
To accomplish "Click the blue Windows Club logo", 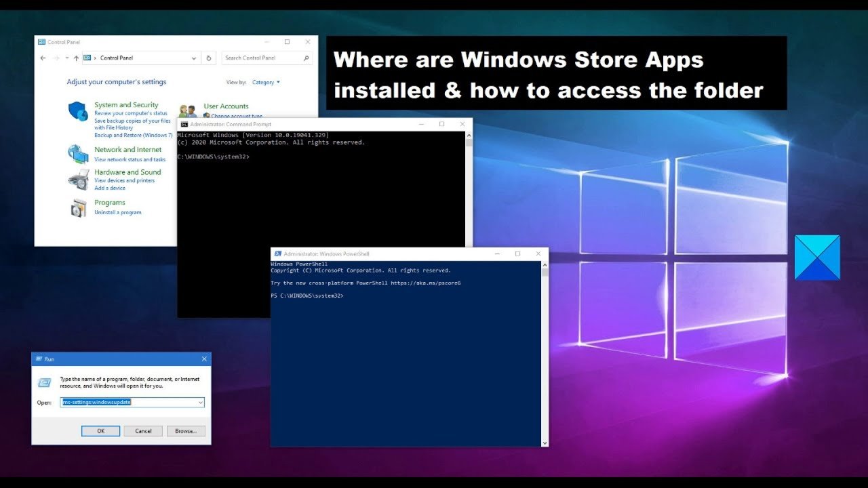I will (x=817, y=258).
